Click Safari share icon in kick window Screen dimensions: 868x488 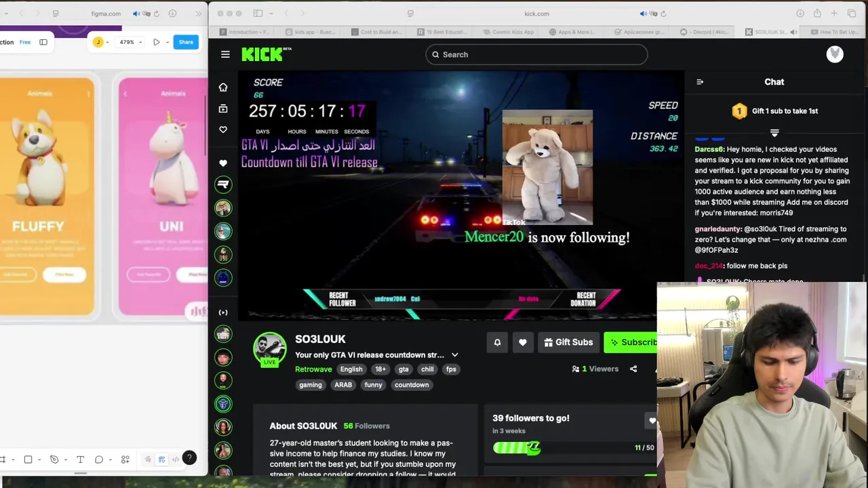pyautogui.click(x=817, y=14)
